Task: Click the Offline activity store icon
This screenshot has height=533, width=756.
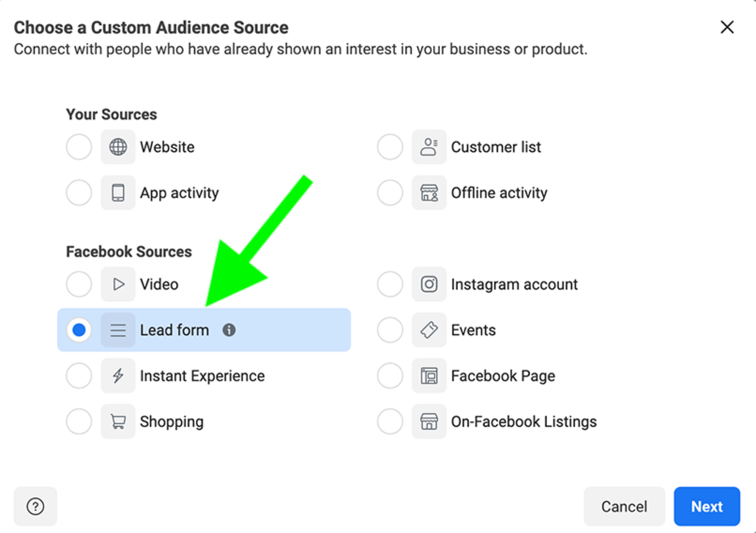Action: coord(429,193)
